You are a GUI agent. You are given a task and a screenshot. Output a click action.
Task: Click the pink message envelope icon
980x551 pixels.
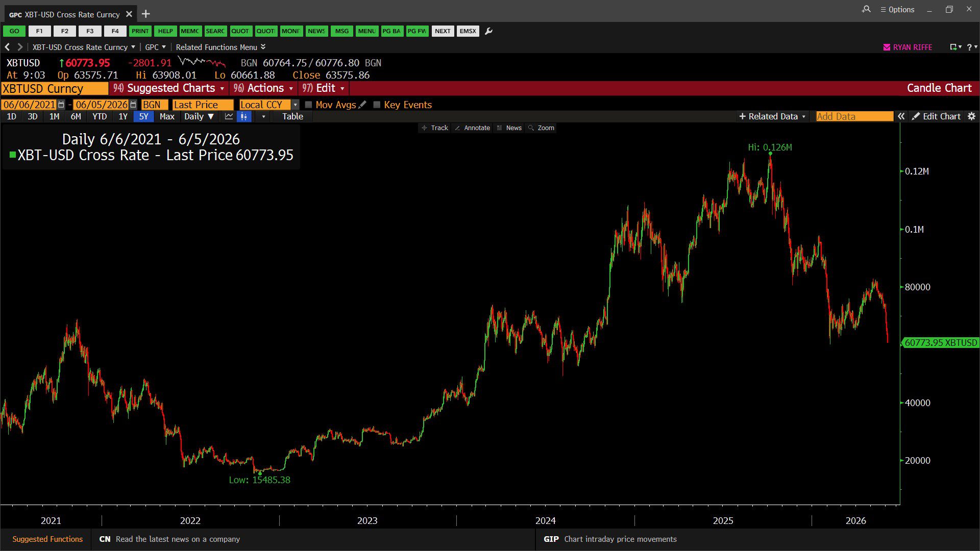tap(887, 47)
